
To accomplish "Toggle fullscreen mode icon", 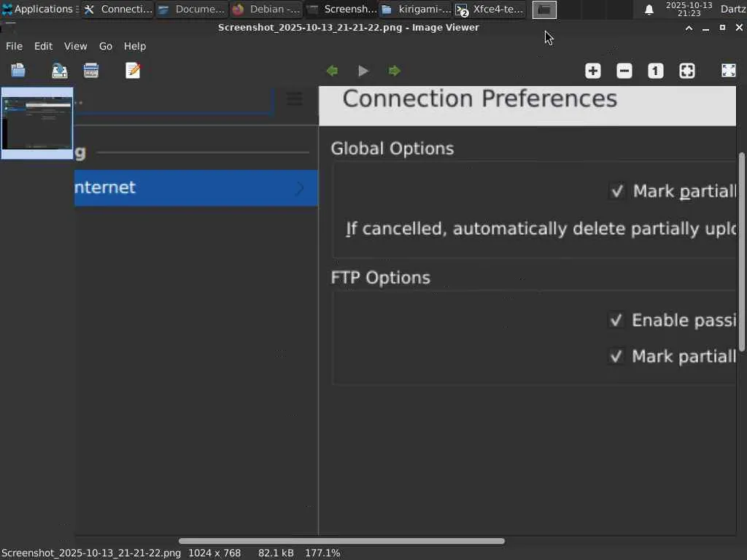I will [728, 71].
